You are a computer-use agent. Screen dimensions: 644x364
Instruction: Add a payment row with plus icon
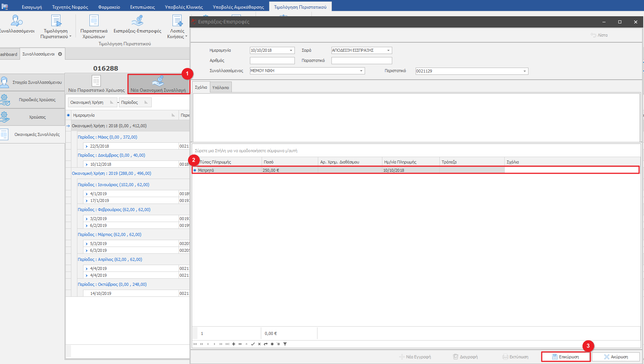[234, 344]
